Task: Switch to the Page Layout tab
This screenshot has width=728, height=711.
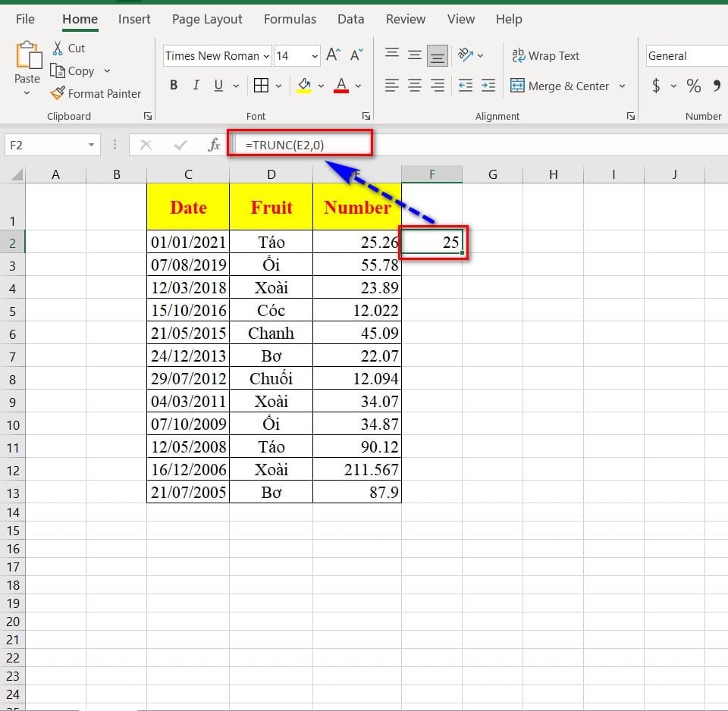Action: (207, 19)
